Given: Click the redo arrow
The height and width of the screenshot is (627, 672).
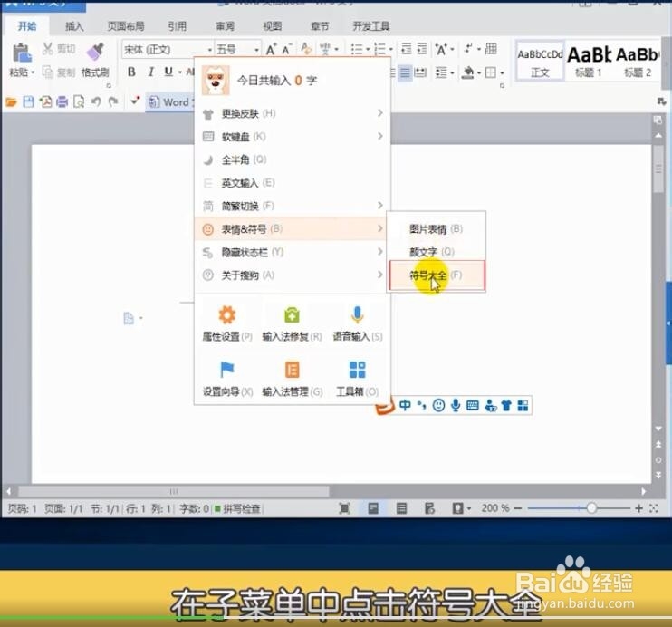Looking at the screenshot, I should pyautogui.click(x=113, y=102).
